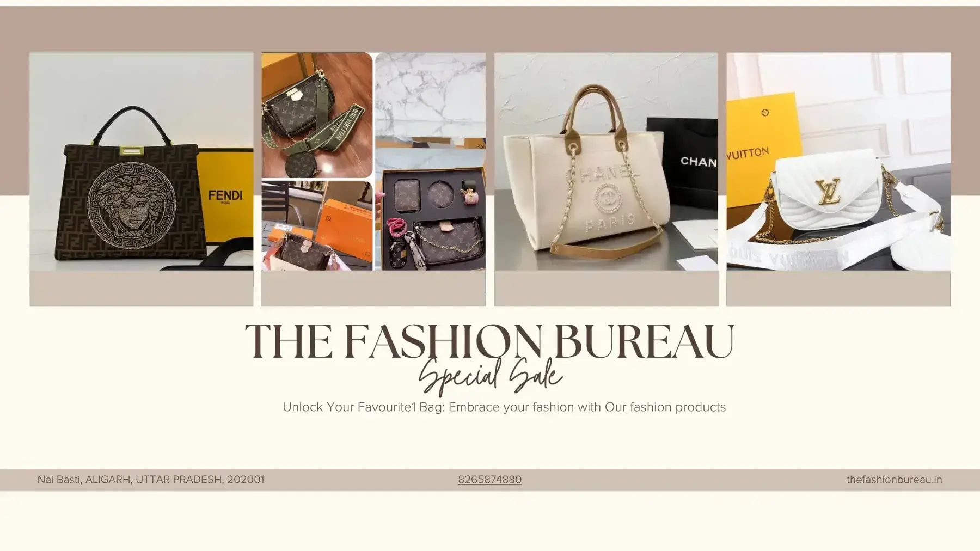View the white LV quilted bag image
The height and width of the screenshot is (551, 980).
838,161
